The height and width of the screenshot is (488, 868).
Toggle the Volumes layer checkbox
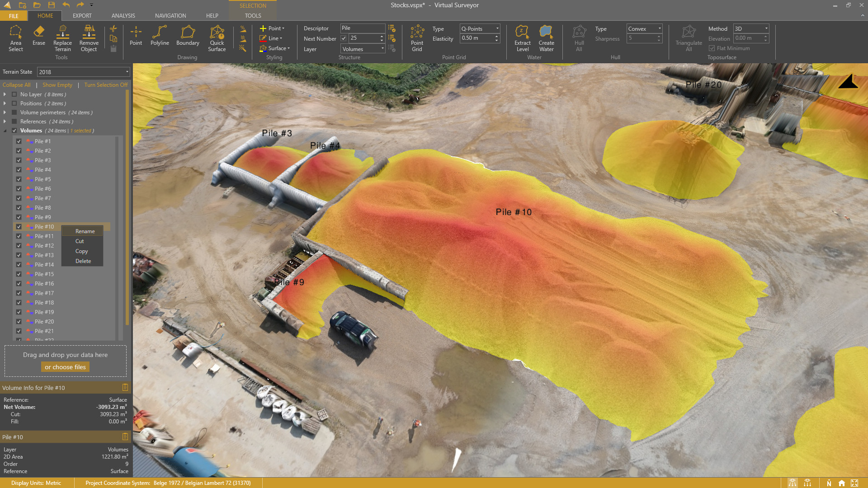(x=14, y=131)
